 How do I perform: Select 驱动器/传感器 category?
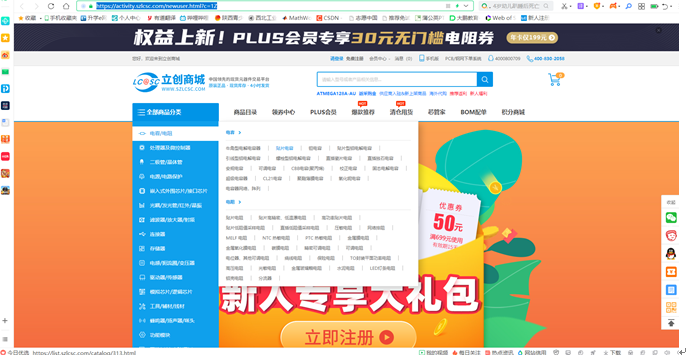coord(176,278)
